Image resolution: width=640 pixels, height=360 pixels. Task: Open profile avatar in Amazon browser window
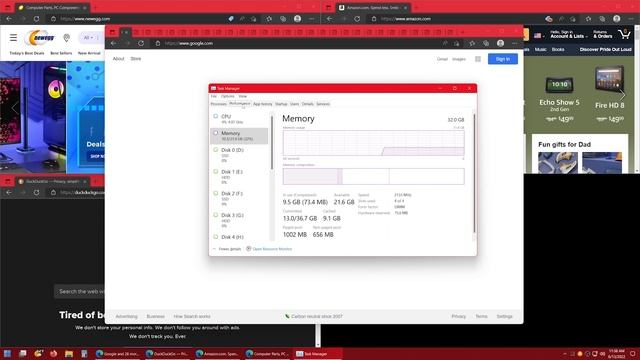pyautogui.click(x=617, y=19)
